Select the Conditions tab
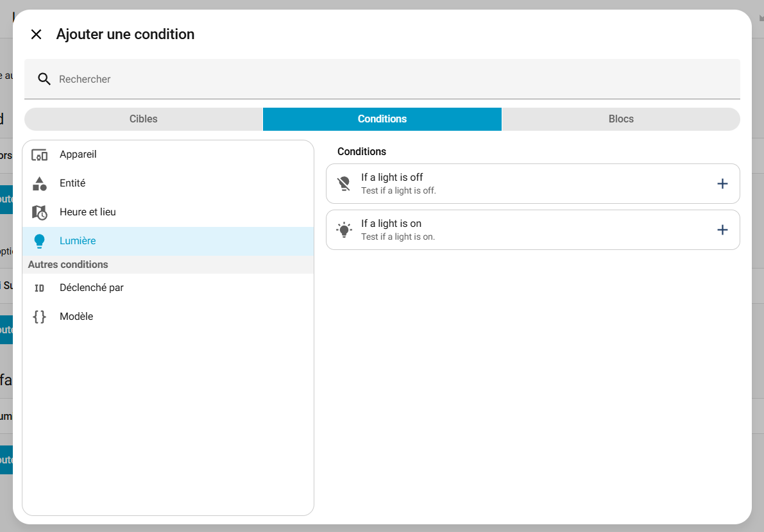The height and width of the screenshot is (532, 764). (382, 119)
